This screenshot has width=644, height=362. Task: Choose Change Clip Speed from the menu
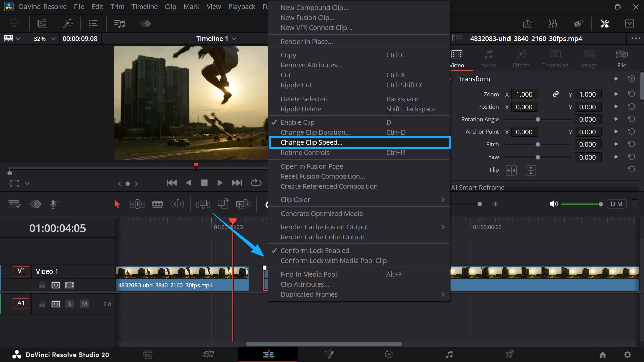(x=311, y=142)
